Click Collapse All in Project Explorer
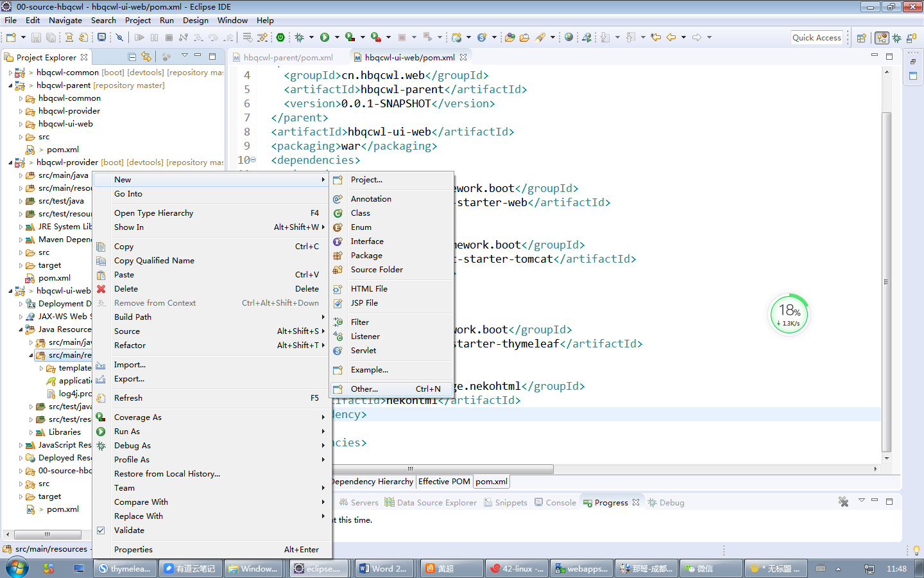Viewport: 924px width, 578px height. click(132, 57)
